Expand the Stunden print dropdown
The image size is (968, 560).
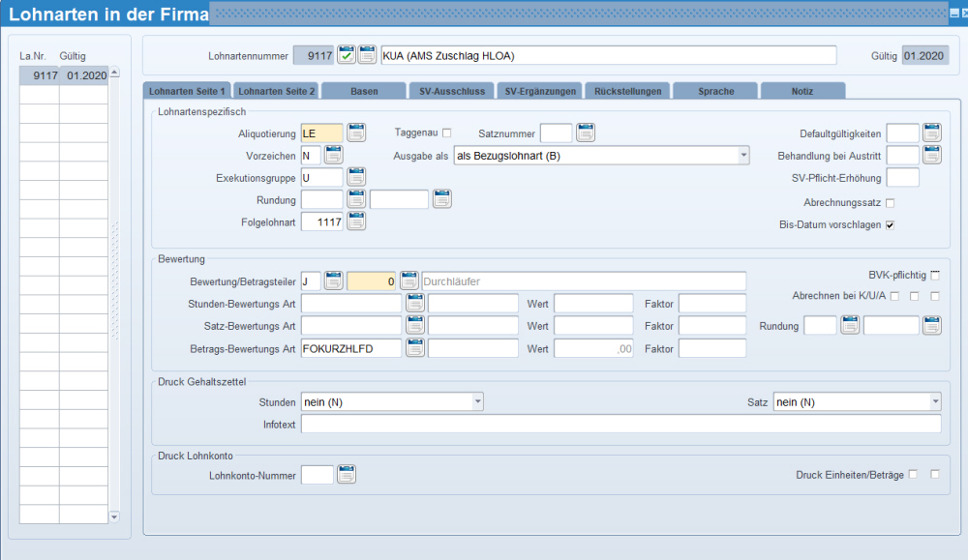click(x=477, y=402)
